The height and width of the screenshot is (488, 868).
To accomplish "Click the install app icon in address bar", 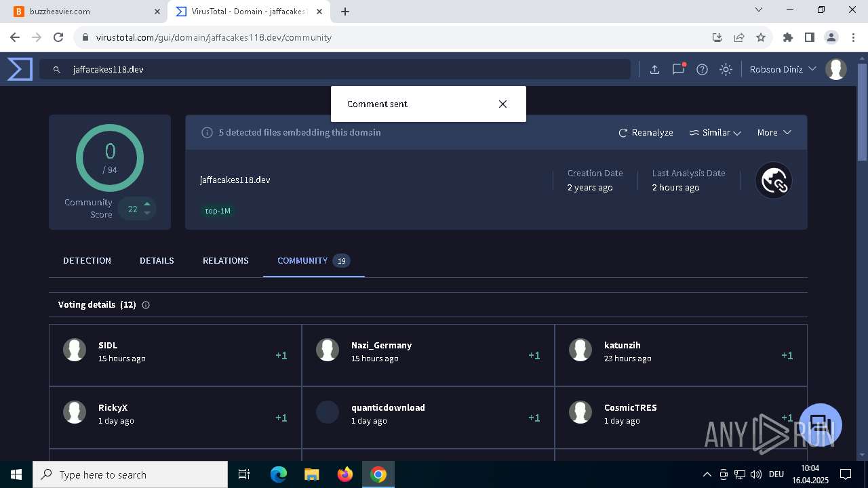I will (x=717, y=37).
